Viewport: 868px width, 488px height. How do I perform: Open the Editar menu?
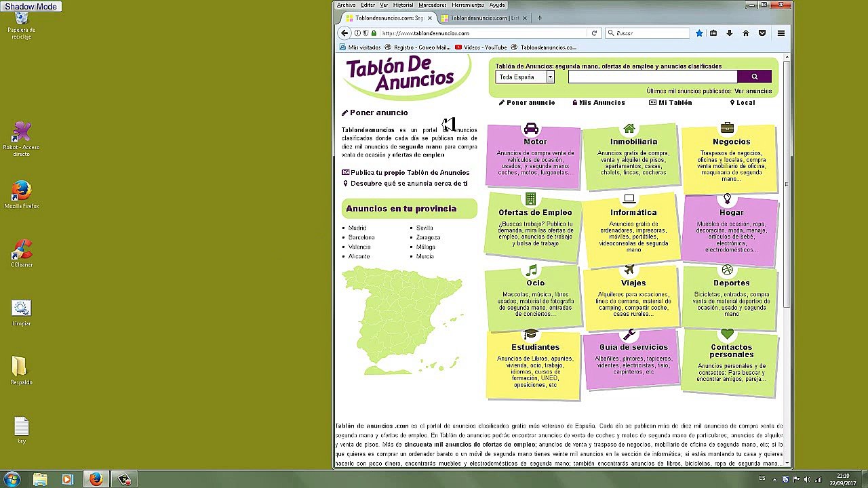[368, 5]
